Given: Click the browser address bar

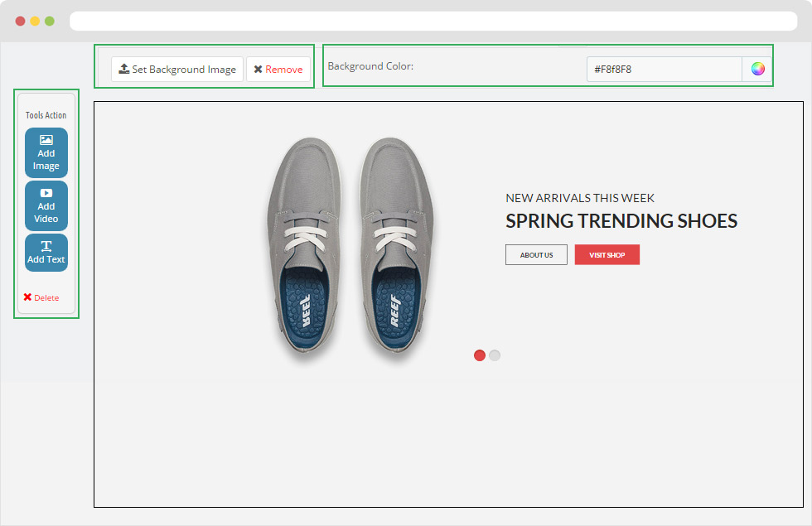Looking at the screenshot, I should click(x=433, y=22).
